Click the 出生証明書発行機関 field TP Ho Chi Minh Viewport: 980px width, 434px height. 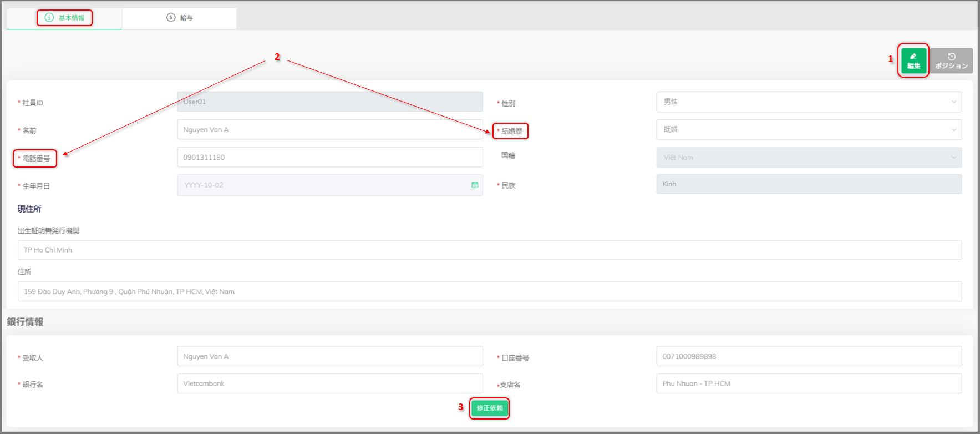click(490, 250)
